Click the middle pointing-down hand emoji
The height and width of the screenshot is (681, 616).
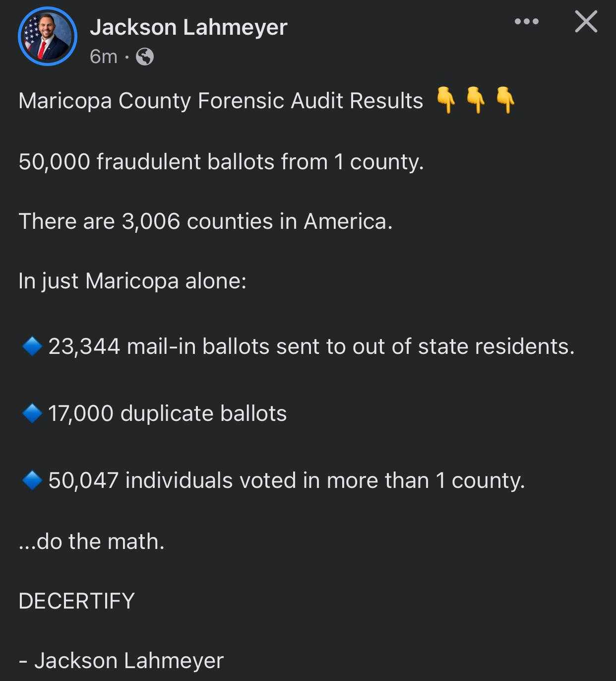pyautogui.click(x=476, y=100)
